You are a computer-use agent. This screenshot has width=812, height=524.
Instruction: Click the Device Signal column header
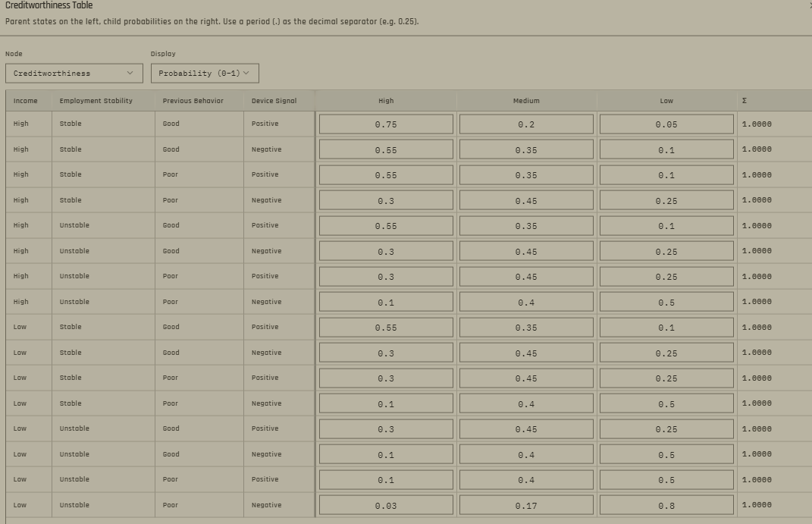point(274,101)
